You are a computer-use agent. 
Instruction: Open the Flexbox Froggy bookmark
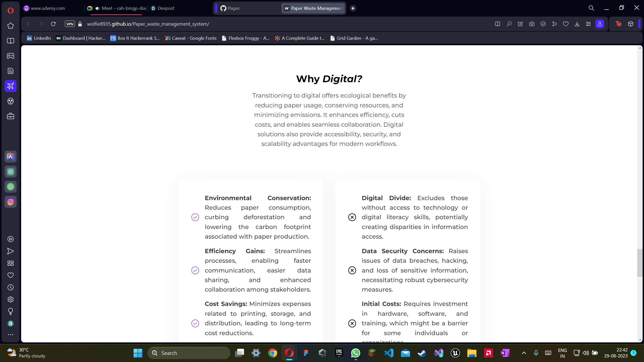tap(246, 38)
